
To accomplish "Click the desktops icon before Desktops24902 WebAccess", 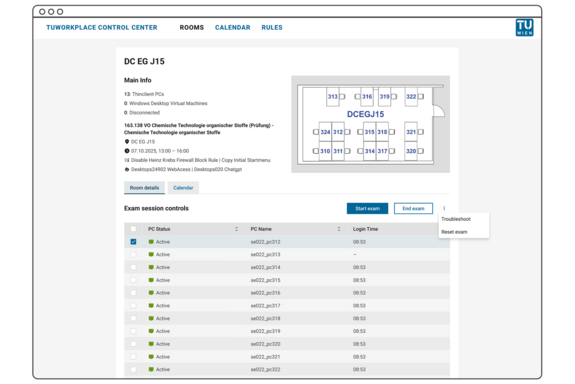I will pos(127,169).
